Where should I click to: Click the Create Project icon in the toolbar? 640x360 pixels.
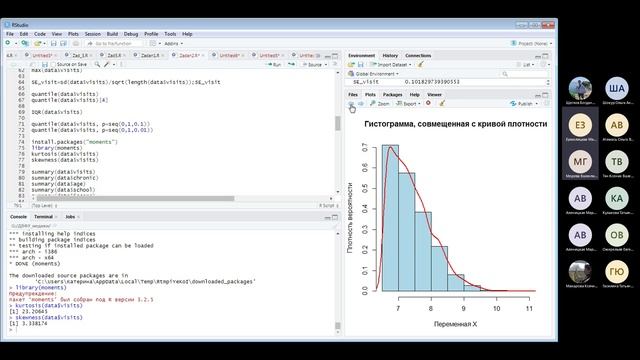(25, 43)
